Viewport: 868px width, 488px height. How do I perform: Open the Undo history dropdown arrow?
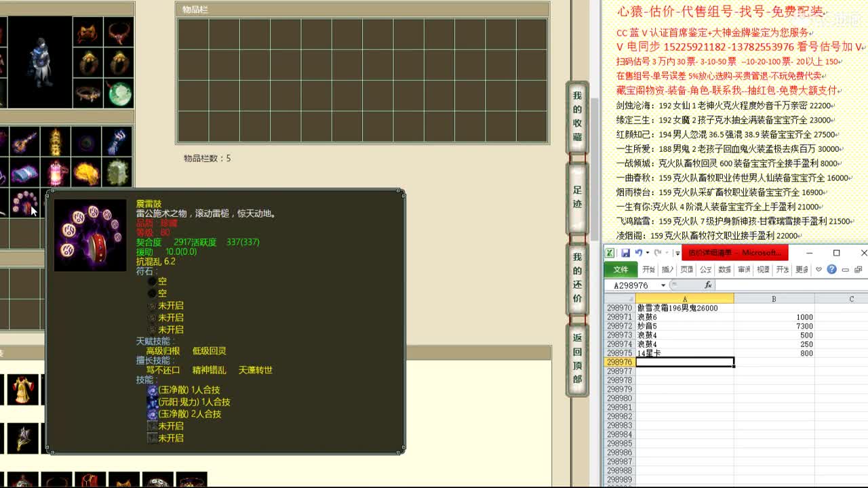pyautogui.click(x=648, y=253)
